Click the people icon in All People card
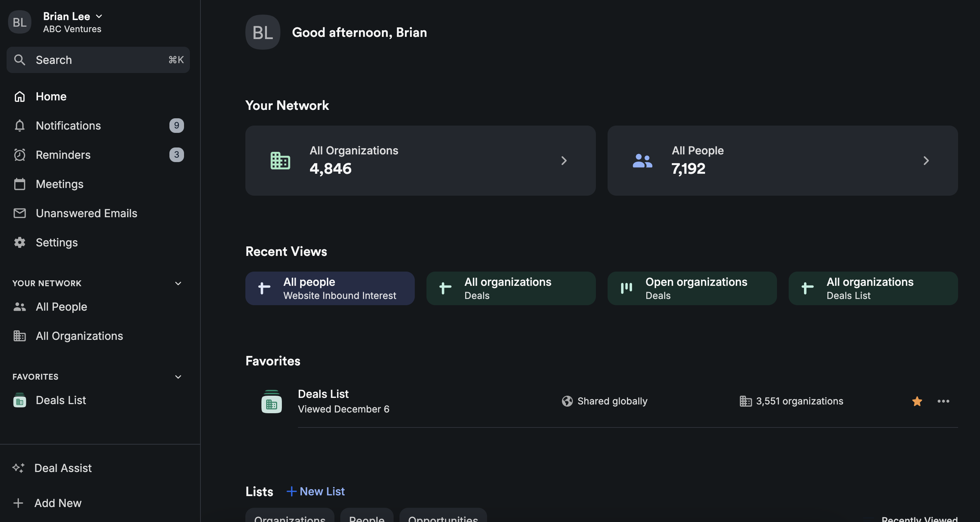This screenshot has width=980, height=522. (x=643, y=161)
